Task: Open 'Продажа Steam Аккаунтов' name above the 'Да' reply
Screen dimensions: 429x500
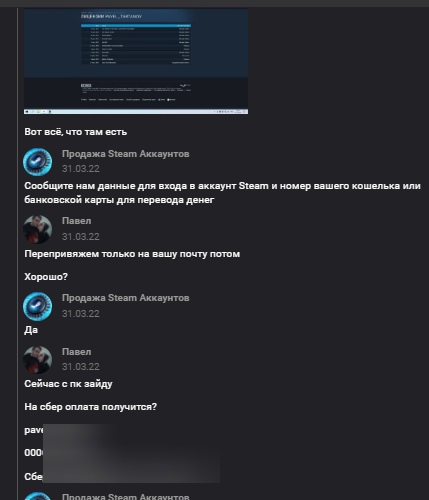Action: pos(126,298)
